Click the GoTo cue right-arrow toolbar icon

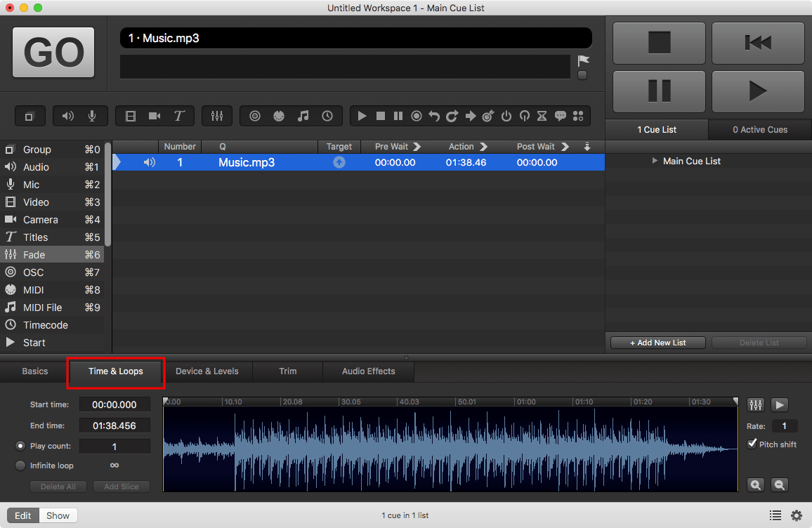[x=470, y=116]
